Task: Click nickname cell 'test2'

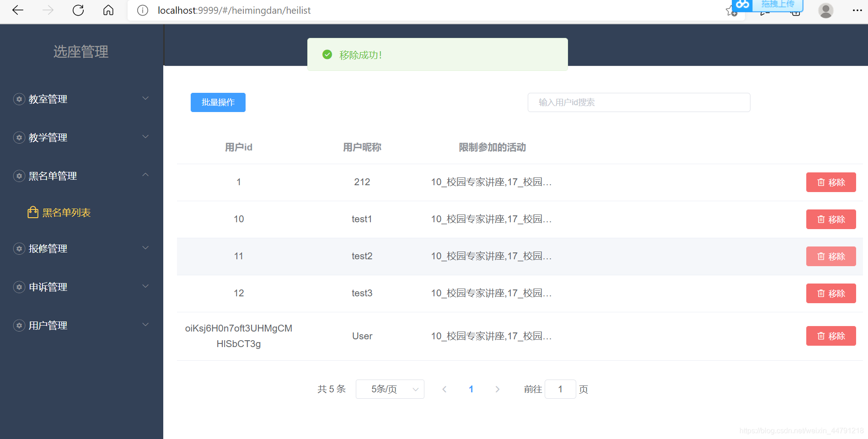Action: tap(362, 256)
